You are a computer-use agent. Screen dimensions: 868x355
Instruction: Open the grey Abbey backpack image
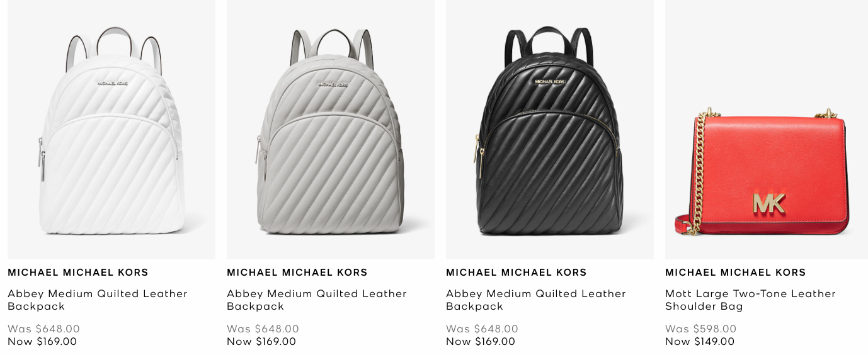331,130
